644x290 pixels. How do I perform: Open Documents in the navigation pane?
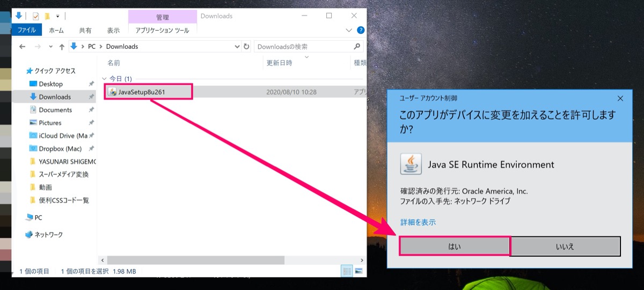55,110
